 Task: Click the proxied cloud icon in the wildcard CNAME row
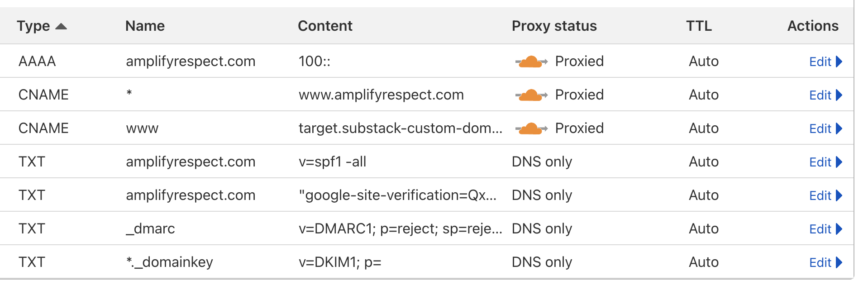(x=531, y=95)
